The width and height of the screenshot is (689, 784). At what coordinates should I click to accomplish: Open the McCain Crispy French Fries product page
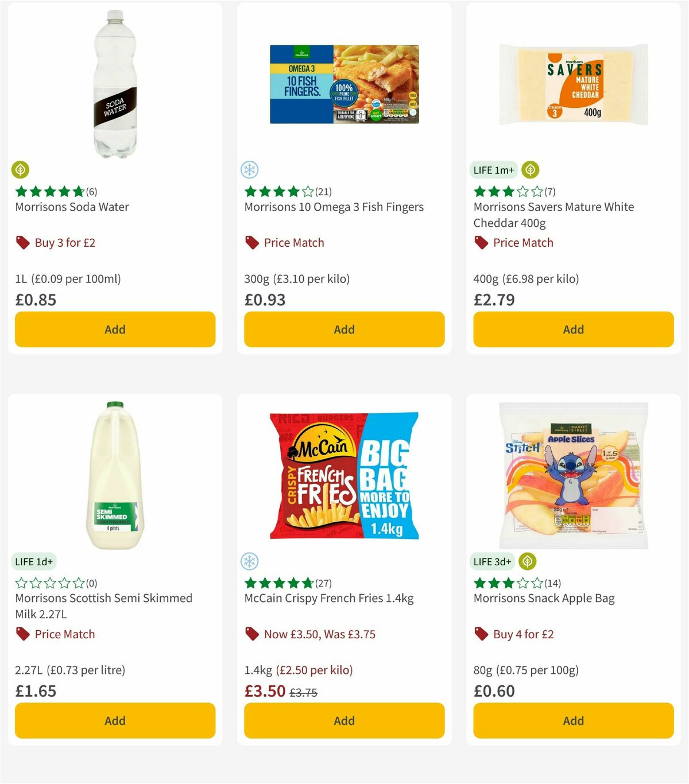tap(328, 598)
